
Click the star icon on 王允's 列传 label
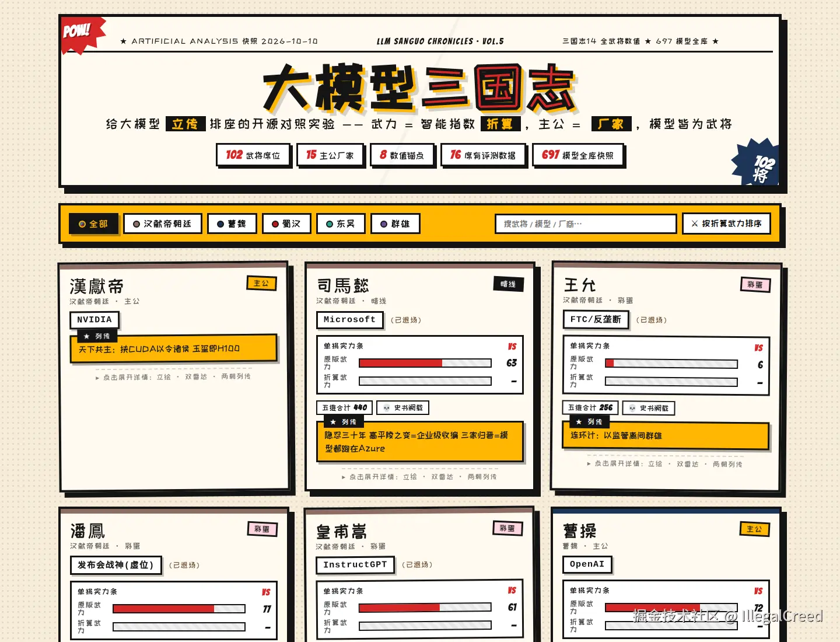(x=579, y=421)
